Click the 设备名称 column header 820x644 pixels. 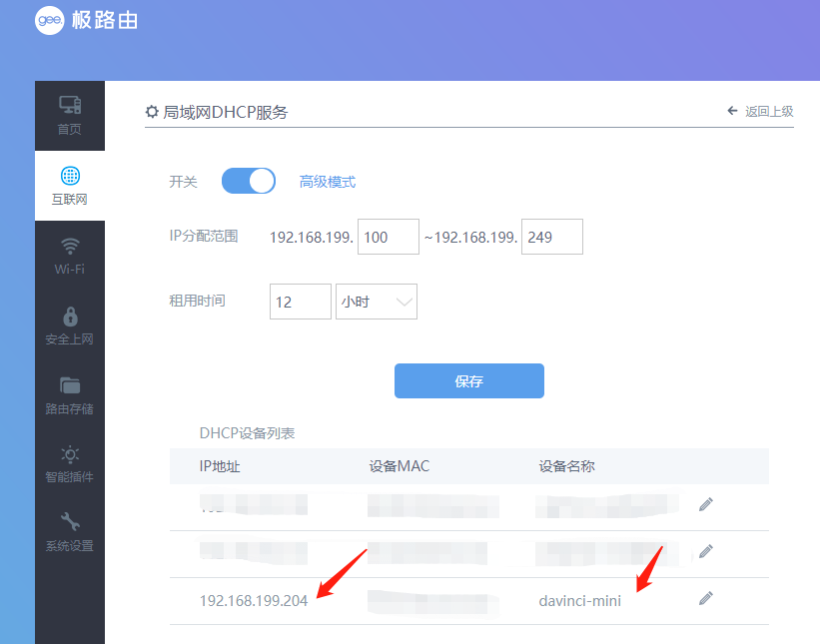(567, 466)
